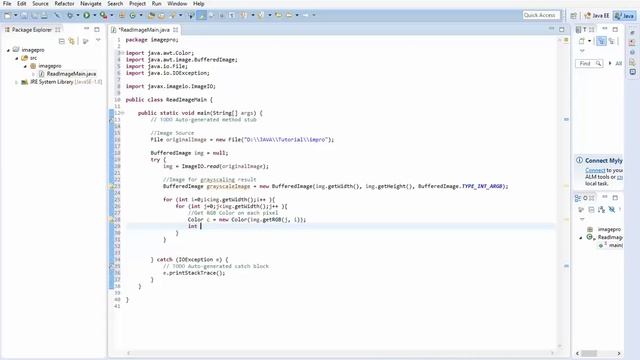The height and width of the screenshot is (360, 640).
Task: Toggle Link with Editor in Package Explorer
Action: pos(72,41)
